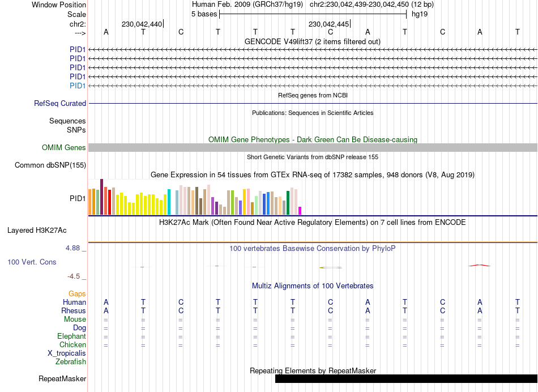Click the SNPs subtrack label
The width and height of the screenshot is (538, 392).
pos(76,130)
